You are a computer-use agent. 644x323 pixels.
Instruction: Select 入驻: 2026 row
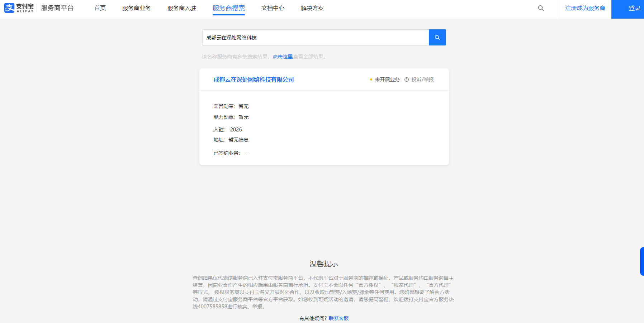[x=228, y=130]
